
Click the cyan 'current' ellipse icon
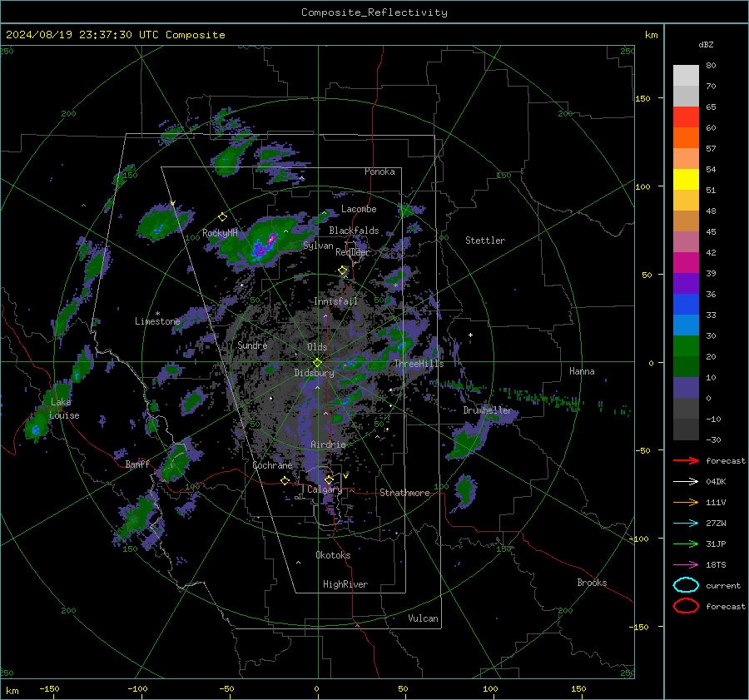click(x=686, y=585)
